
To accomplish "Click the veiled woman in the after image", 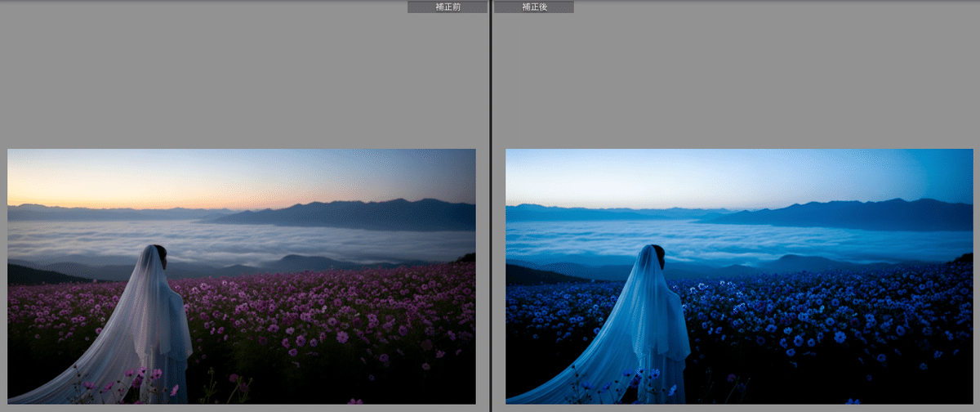I will [x=656, y=302].
